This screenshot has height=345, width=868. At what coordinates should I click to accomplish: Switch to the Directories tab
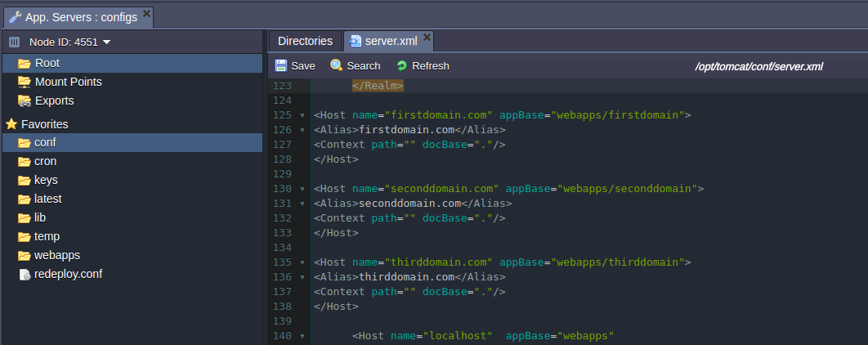click(x=305, y=41)
